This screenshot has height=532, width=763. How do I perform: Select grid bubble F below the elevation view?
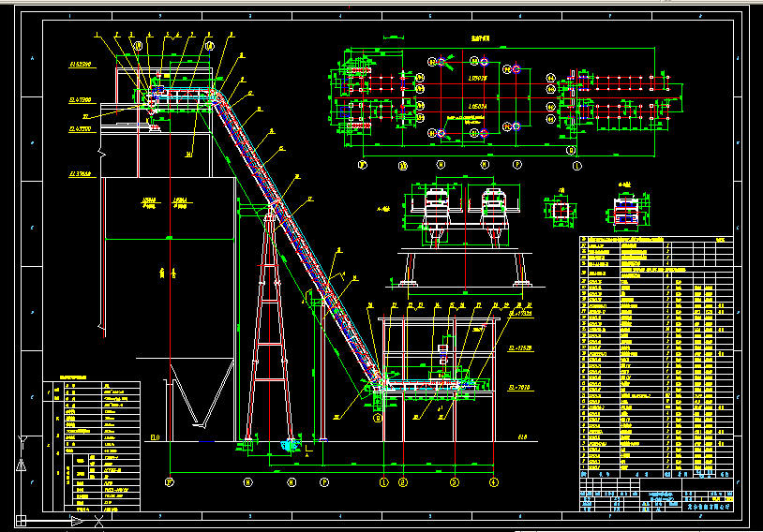click(x=170, y=482)
